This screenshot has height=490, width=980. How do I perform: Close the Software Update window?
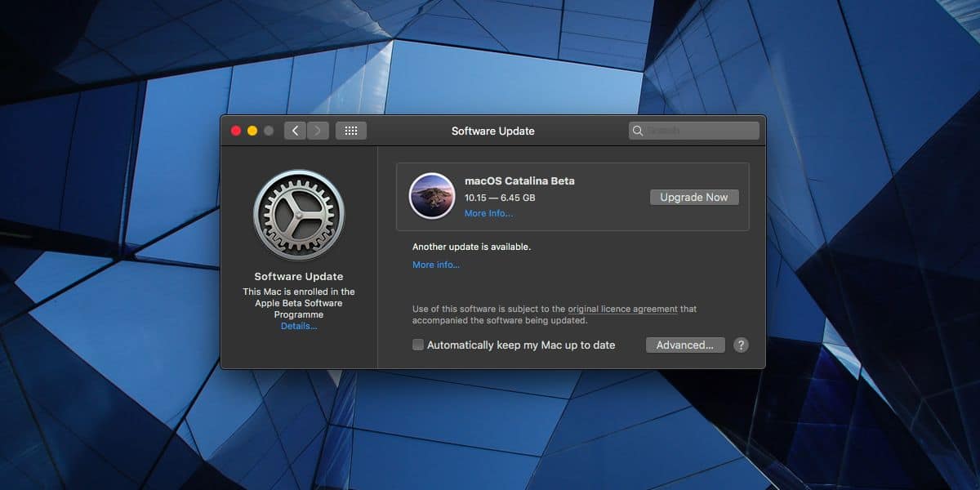(x=236, y=131)
